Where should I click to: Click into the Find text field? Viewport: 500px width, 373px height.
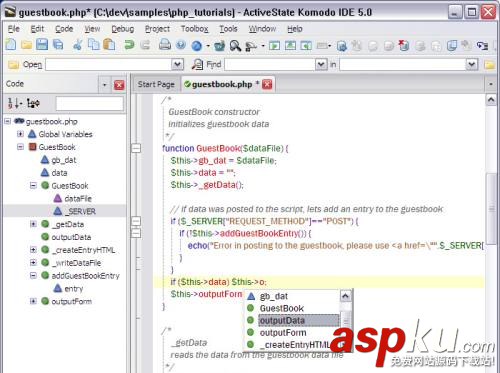click(x=270, y=64)
